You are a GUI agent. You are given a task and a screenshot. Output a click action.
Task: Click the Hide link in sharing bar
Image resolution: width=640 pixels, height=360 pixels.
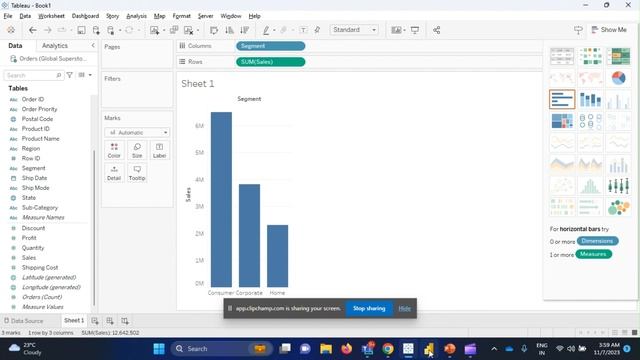404,309
